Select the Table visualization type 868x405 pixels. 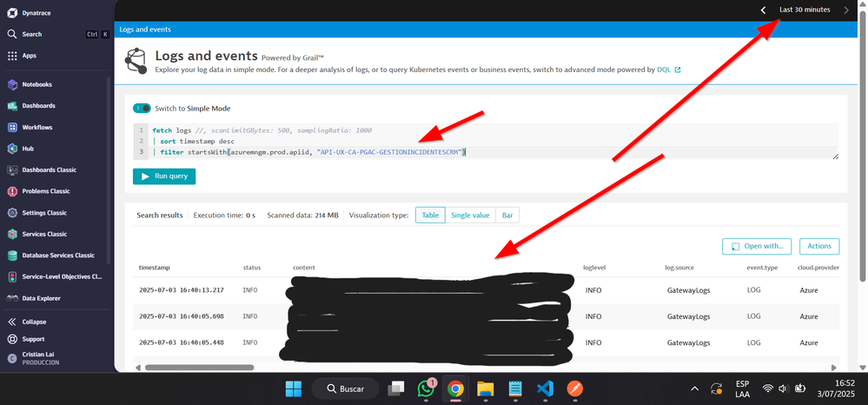click(430, 216)
